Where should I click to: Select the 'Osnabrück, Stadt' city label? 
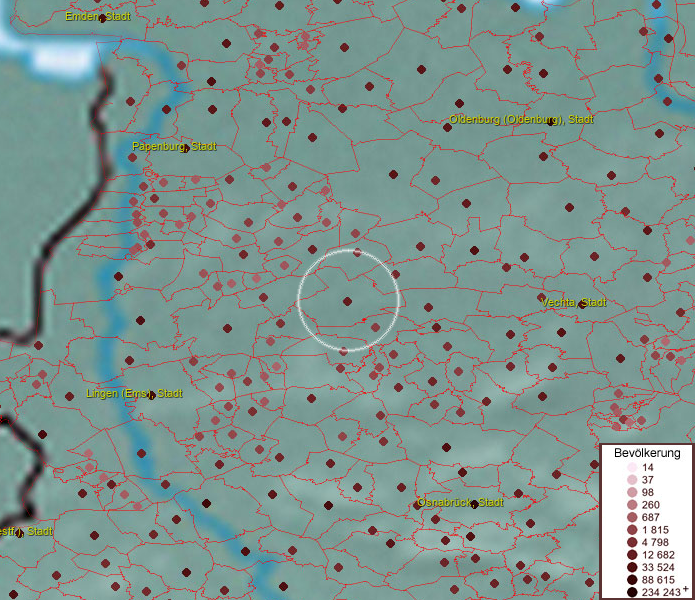pos(461,503)
